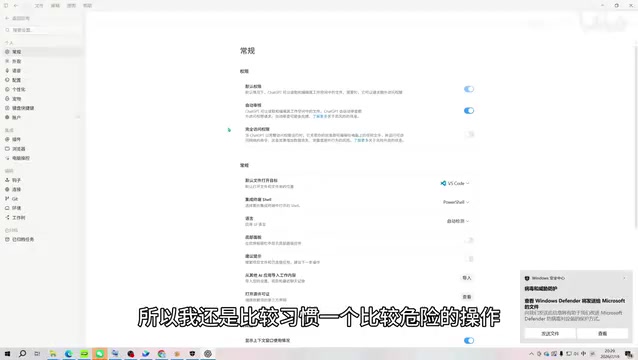This screenshot has height=360, width=638.
Task: Open taskbar search
Action: click(22, 353)
